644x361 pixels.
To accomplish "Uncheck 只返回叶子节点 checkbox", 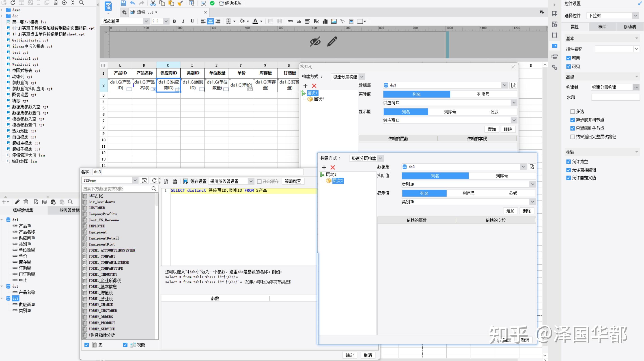I will [x=573, y=128].
